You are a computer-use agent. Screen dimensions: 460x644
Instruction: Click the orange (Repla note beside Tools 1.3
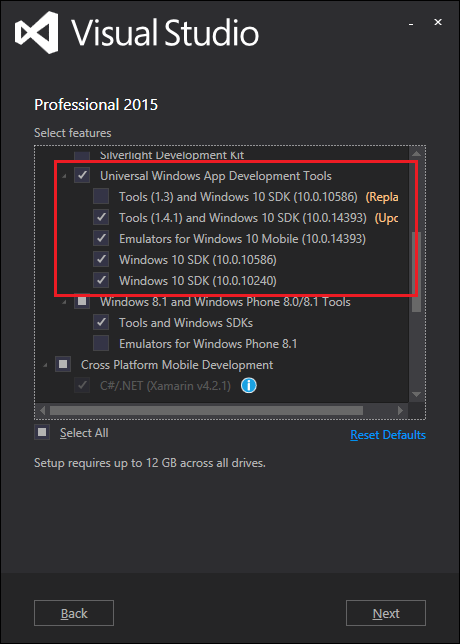click(x=382, y=197)
